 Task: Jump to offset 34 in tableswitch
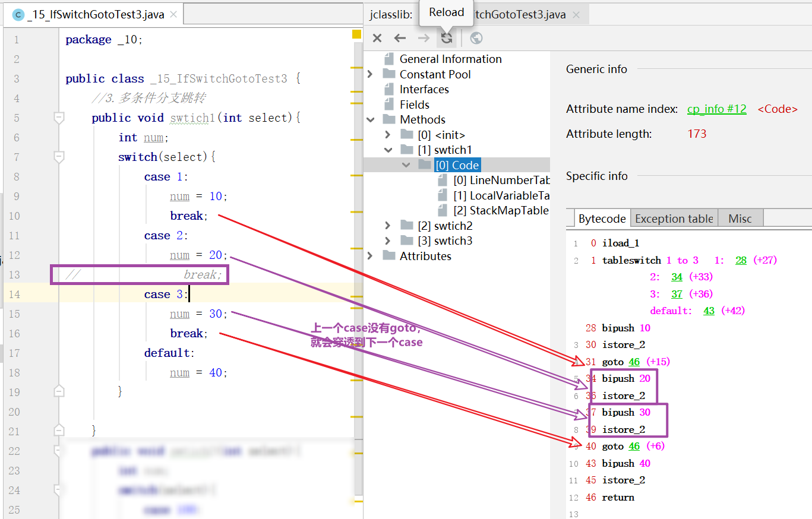point(677,277)
